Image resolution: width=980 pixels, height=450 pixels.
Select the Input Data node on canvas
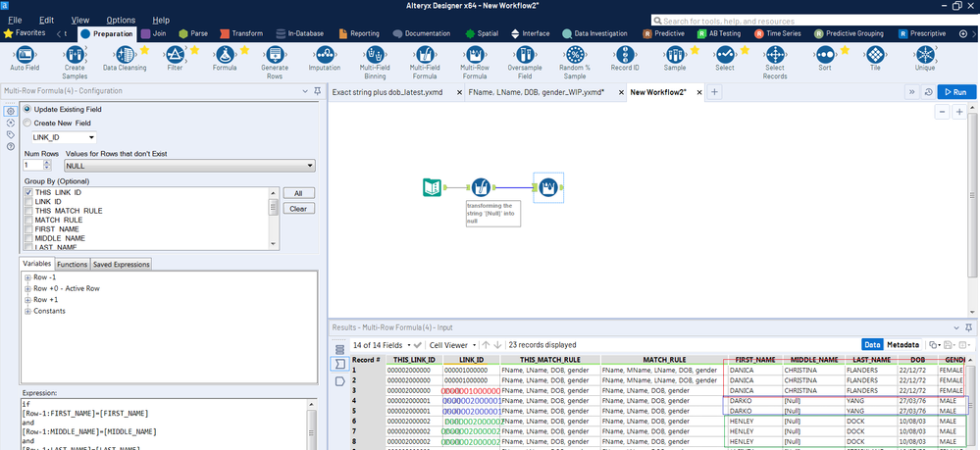coord(431,187)
